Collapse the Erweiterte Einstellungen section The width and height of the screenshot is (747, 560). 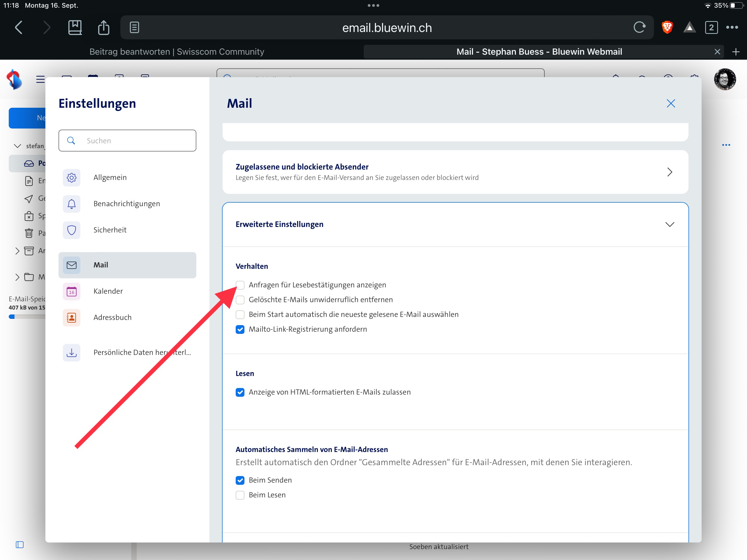[669, 224]
